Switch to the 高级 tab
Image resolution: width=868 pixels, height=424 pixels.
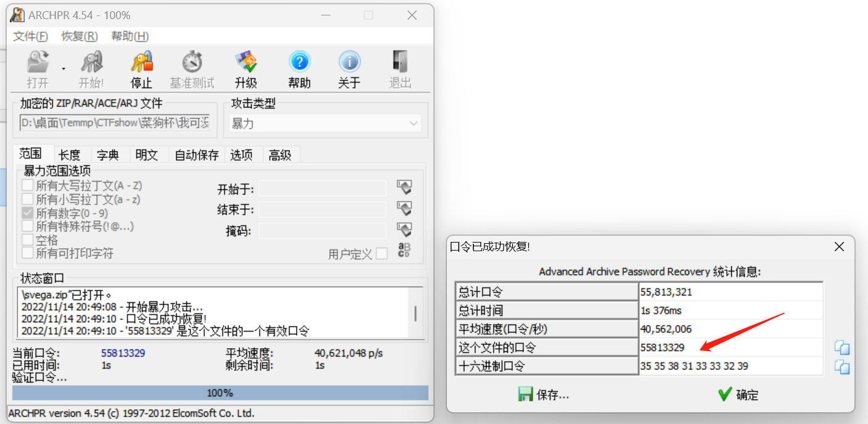[280, 155]
